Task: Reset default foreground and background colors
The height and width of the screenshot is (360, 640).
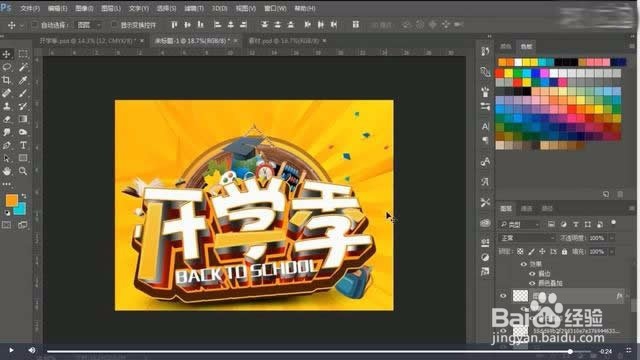Action: [7, 213]
